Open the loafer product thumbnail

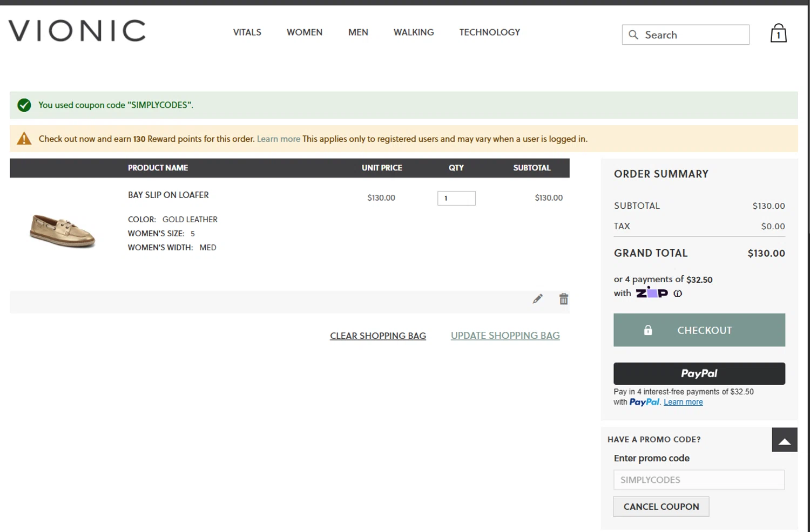pos(62,231)
